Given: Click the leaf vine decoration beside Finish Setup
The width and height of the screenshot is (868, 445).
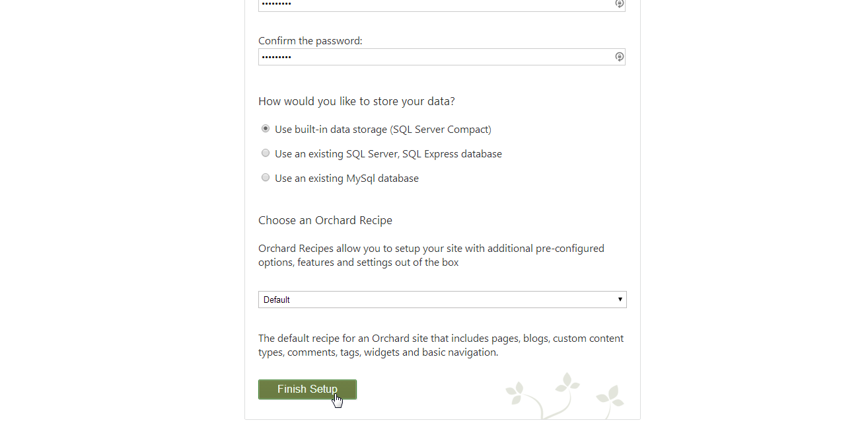Looking at the screenshot, I should pyautogui.click(x=565, y=395).
